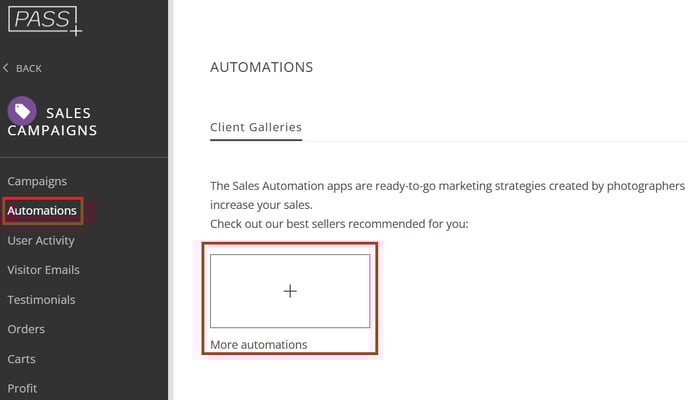The width and height of the screenshot is (688, 400).
Task: Click the PASS+ logo
Action: click(x=44, y=19)
